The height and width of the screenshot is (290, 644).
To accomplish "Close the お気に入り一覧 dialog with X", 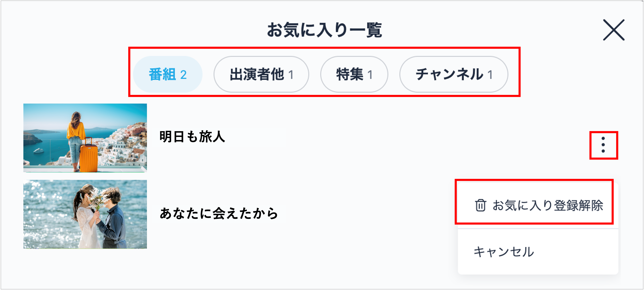I will 614,30.
